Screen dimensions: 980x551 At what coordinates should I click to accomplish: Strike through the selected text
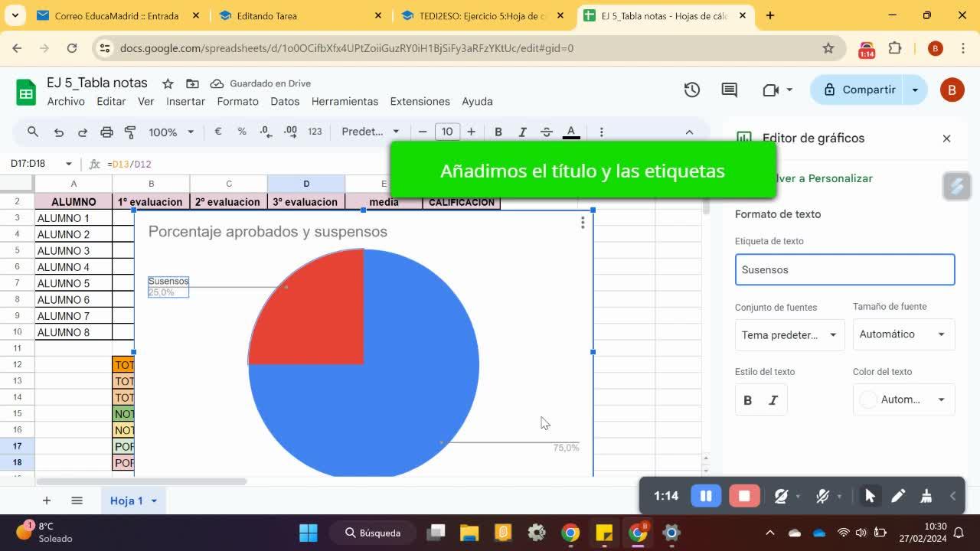pyautogui.click(x=547, y=132)
